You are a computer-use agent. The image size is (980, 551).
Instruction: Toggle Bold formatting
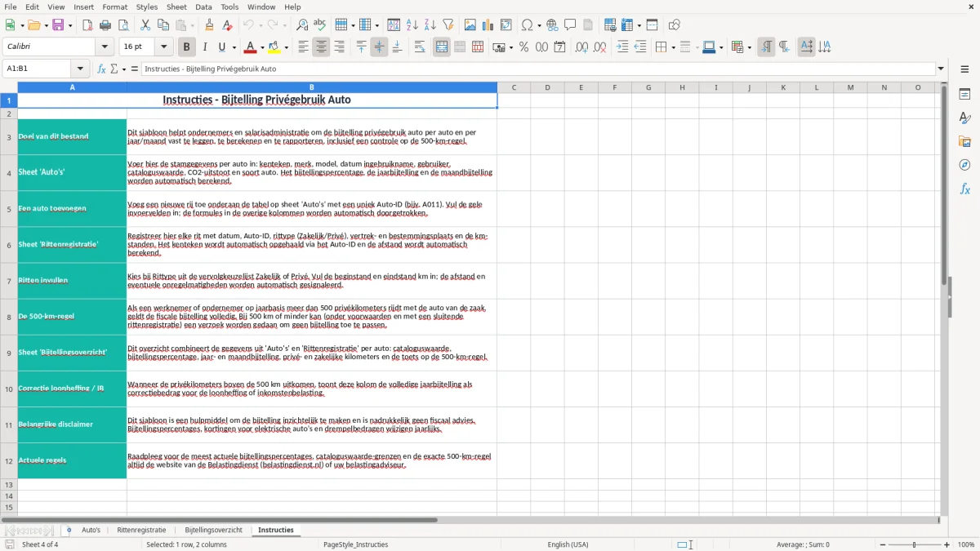186,47
